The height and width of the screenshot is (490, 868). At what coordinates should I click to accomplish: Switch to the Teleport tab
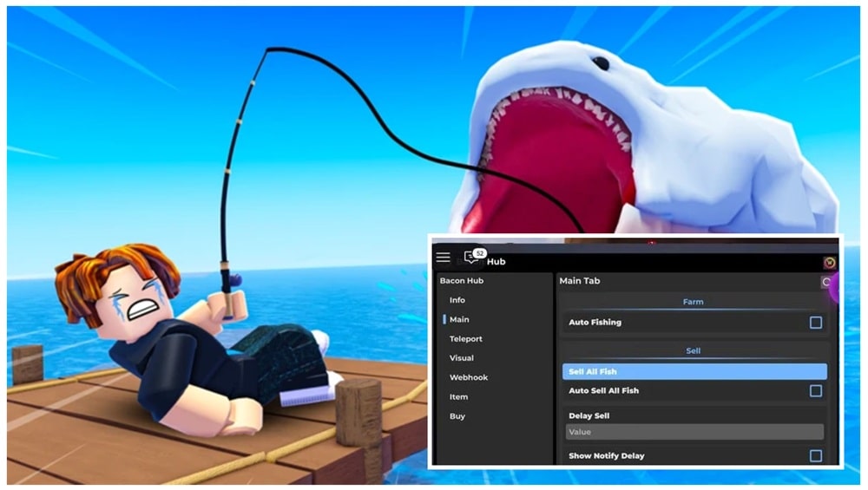pyautogui.click(x=465, y=338)
